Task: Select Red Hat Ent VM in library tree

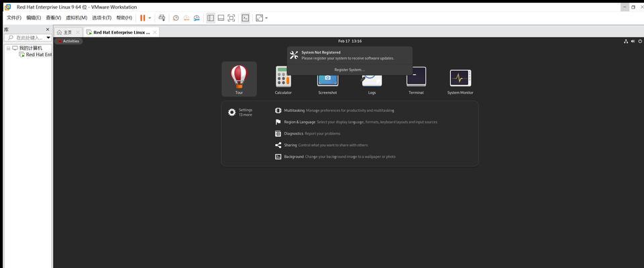Action: click(x=39, y=54)
